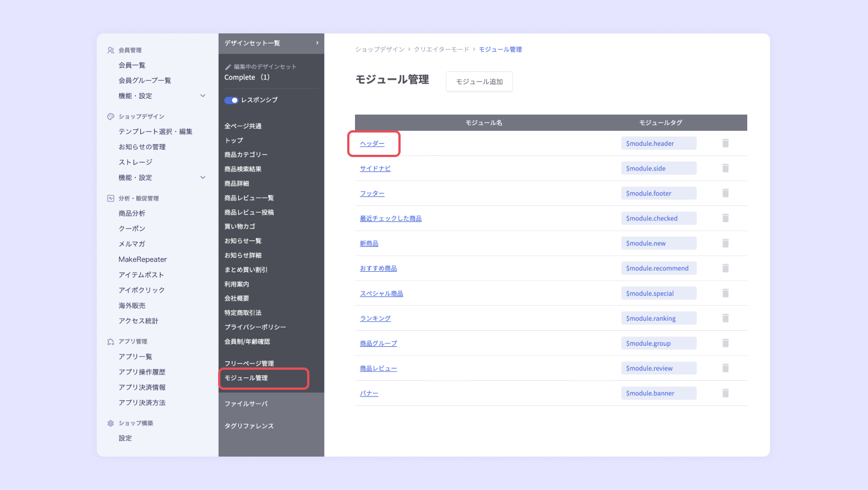Image resolution: width=868 pixels, height=490 pixels.
Task: Open 会員一覧 in left sidebar
Action: [132, 65]
